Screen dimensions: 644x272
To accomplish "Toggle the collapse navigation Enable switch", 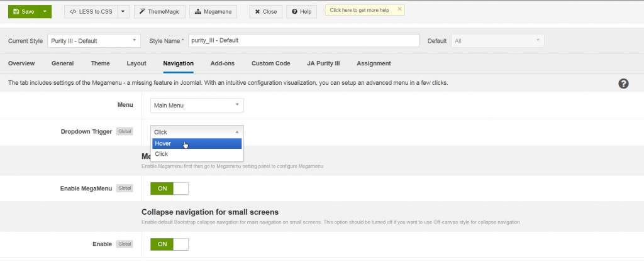I will click(169, 244).
